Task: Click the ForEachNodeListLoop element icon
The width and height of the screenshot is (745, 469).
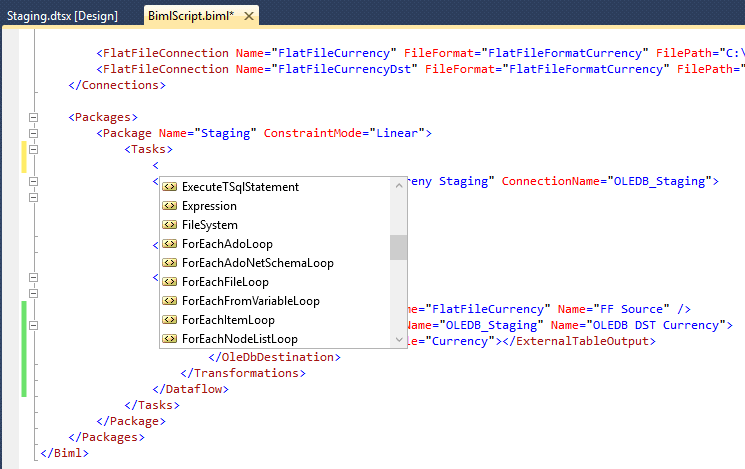Action: [170, 339]
